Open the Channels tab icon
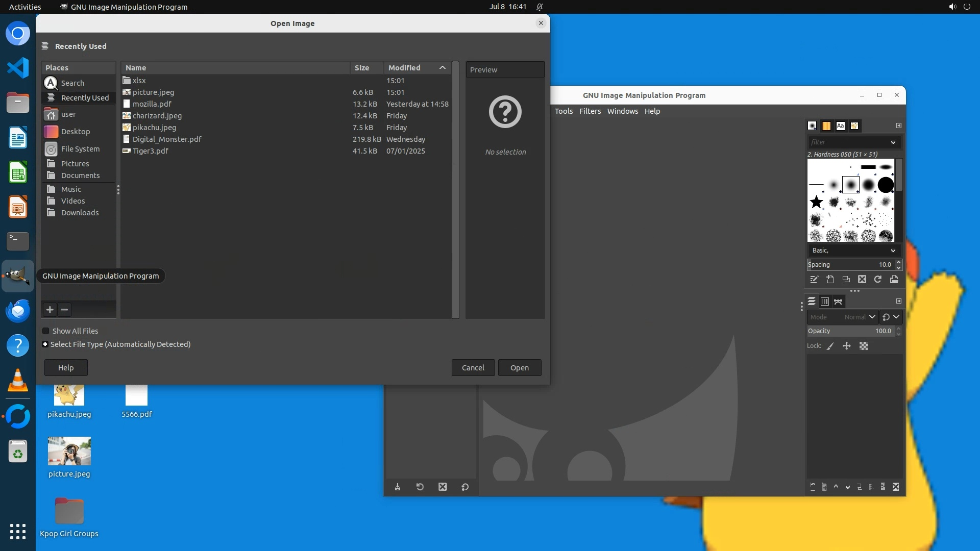The image size is (980, 551). tap(825, 302)
